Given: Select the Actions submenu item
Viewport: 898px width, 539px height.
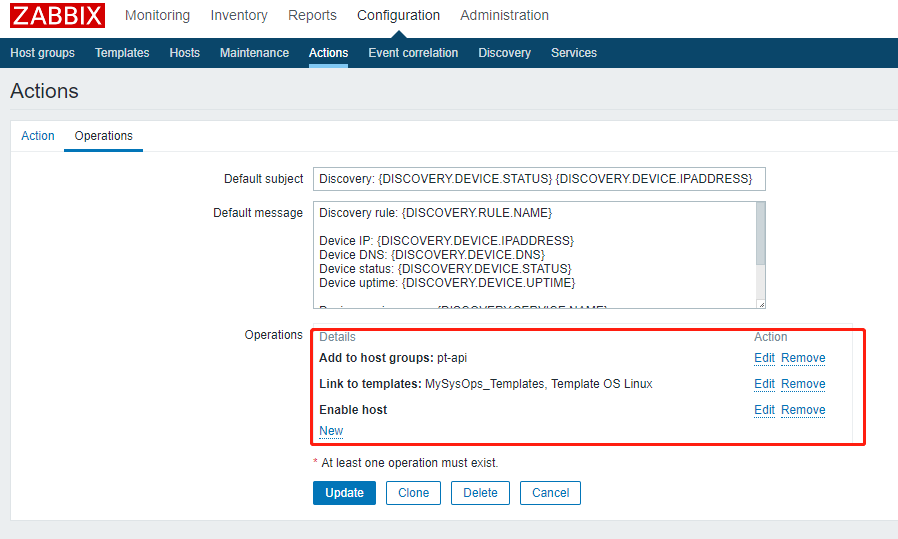Looking at the screenshot, I should (328, 53).
